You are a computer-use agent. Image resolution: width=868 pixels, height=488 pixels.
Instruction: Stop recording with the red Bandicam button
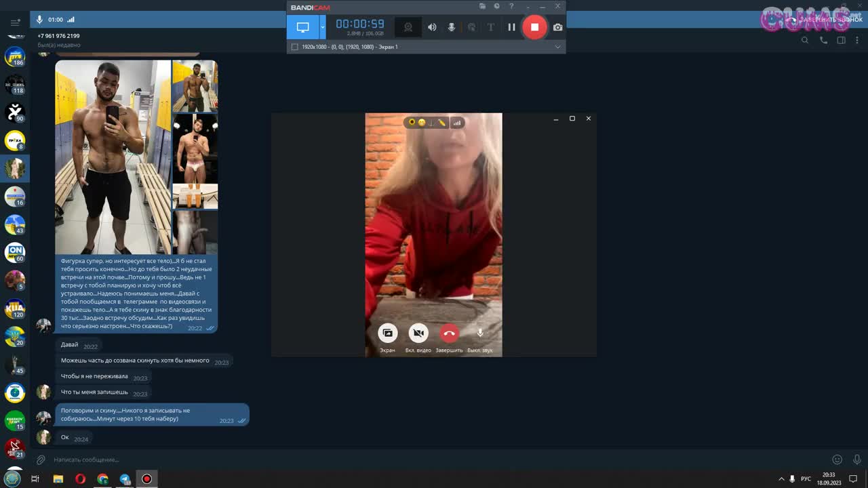point(535,27)
